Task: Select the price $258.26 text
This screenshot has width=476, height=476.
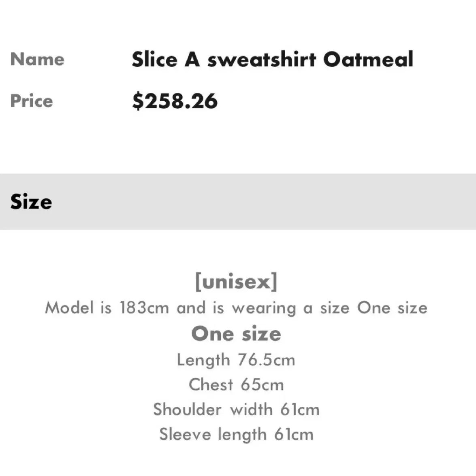Action: pyautogui.click(x=175, y=101)
